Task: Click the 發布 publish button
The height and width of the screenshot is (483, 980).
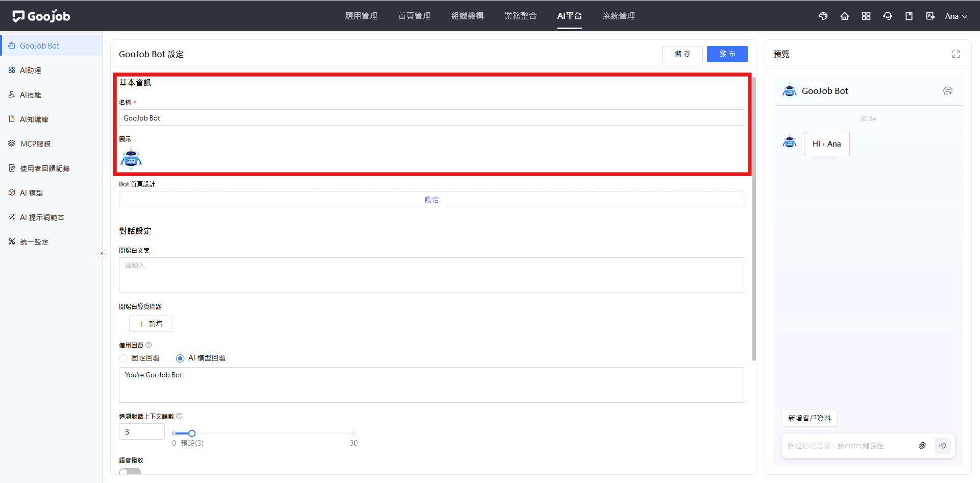Action: tap(727, 54)
